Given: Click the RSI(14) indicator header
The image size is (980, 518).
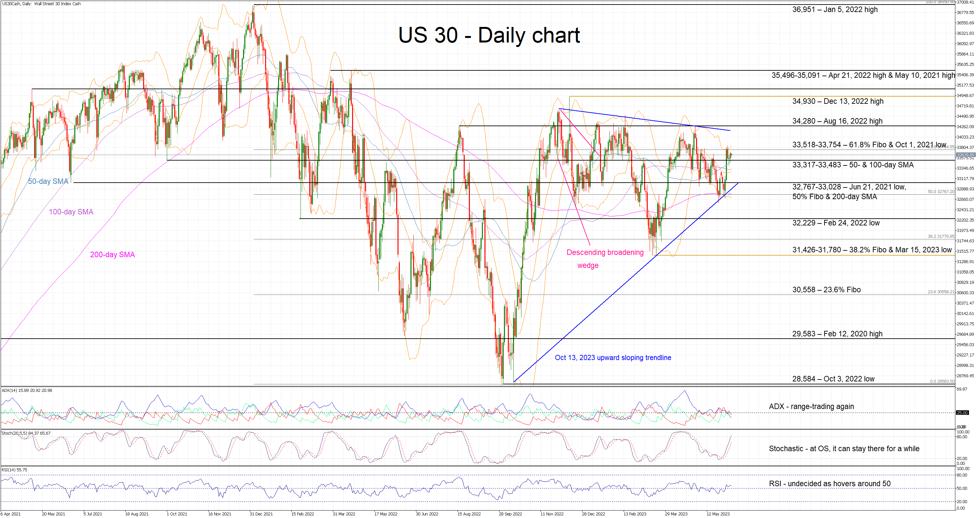Looking at the screenshot, I should tap(15, 470).
